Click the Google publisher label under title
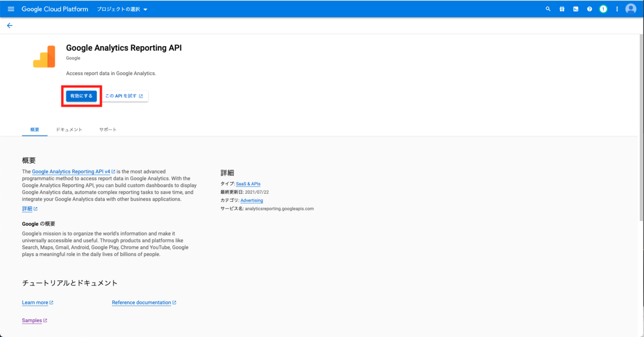The height and width of the screenshot is (337, 644). pos(73,58)
